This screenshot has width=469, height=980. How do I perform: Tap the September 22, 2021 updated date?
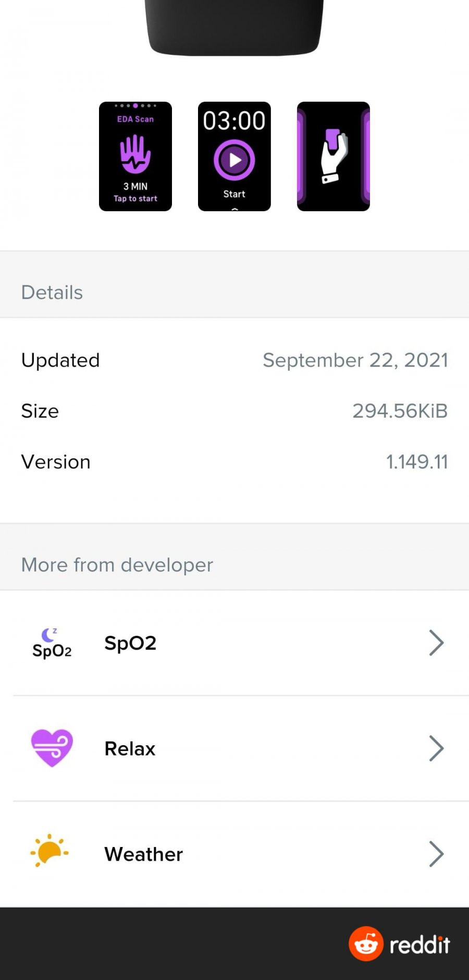[355, 360]
